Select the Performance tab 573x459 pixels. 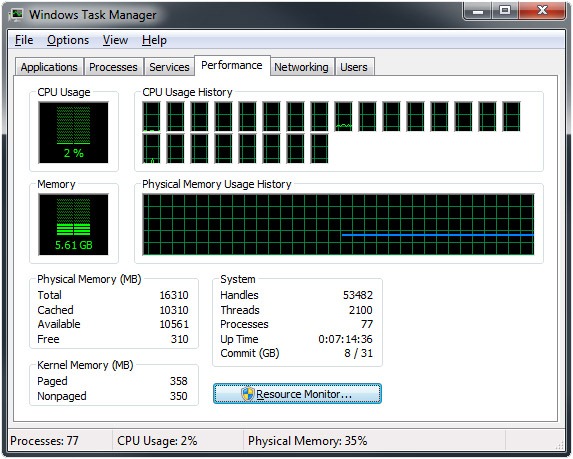232,65
